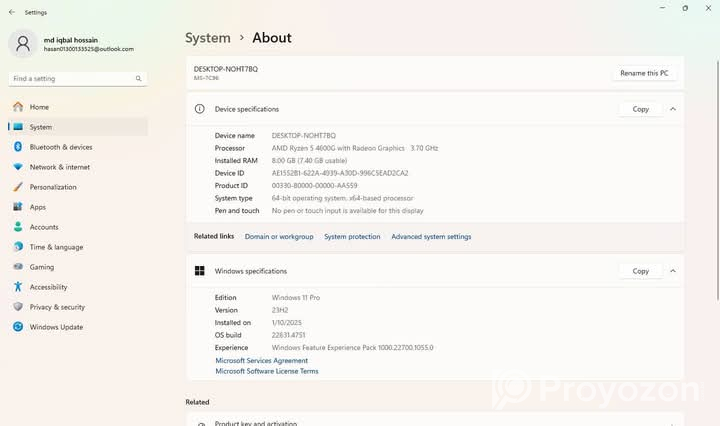Open System protection link
Image resolution: width=720 pixels, height=426 pixels.
(x=352, y=236)
